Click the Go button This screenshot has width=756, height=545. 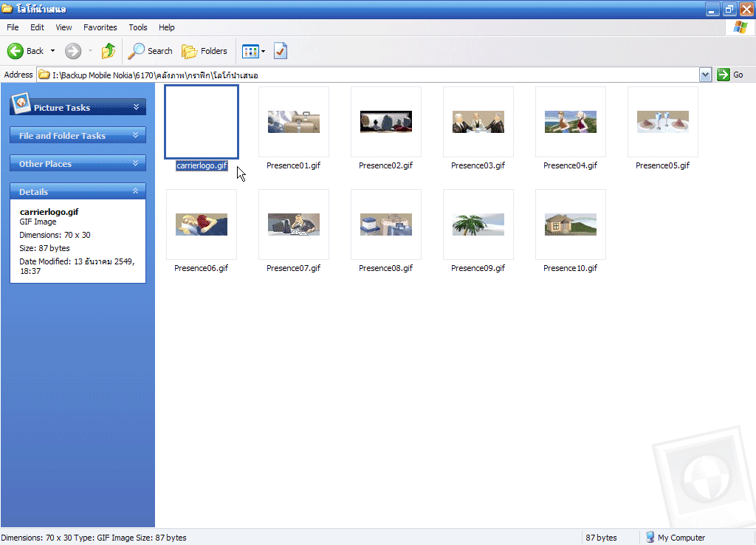(x=730, y=75)
